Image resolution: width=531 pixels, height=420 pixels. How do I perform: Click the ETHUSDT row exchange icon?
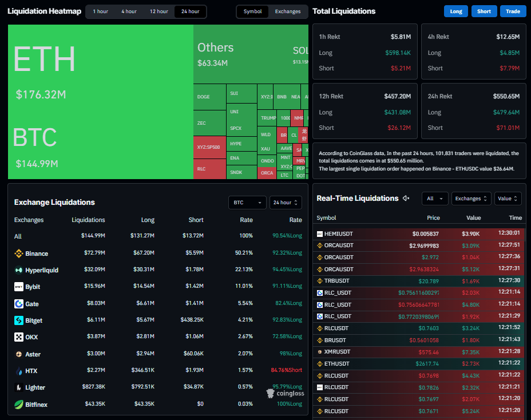(x=320, y=364)
